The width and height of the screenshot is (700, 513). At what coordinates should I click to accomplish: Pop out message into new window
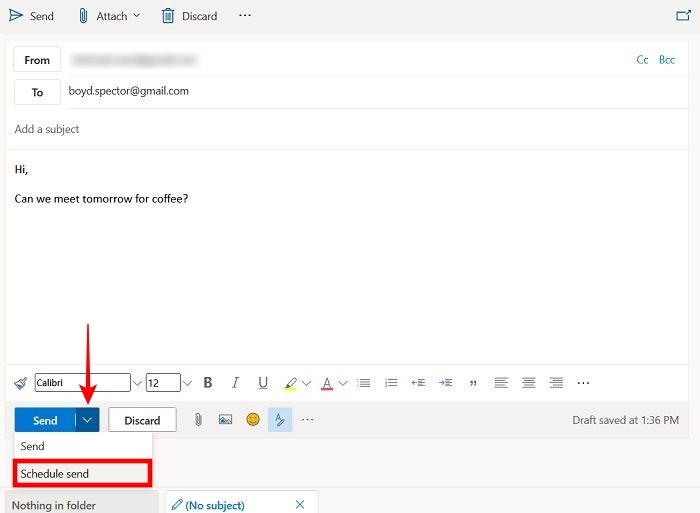click(x=683, y=16)
